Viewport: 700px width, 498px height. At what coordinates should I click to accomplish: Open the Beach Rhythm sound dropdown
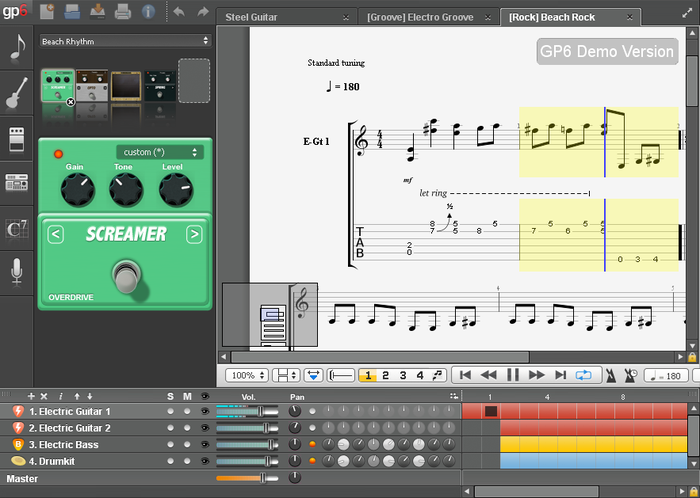[125, 41]
